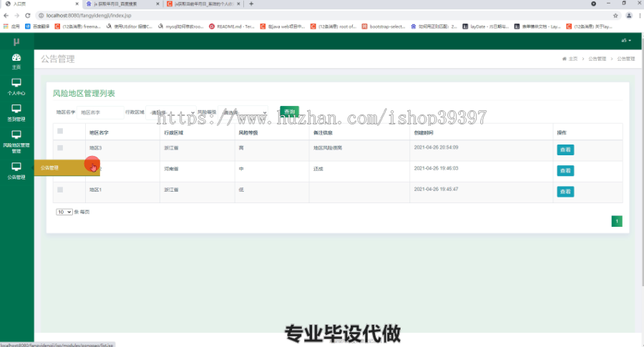Focus the 地区名字 search input
Viewport: 644px width, 347px height.
click(x=100, y=112)
